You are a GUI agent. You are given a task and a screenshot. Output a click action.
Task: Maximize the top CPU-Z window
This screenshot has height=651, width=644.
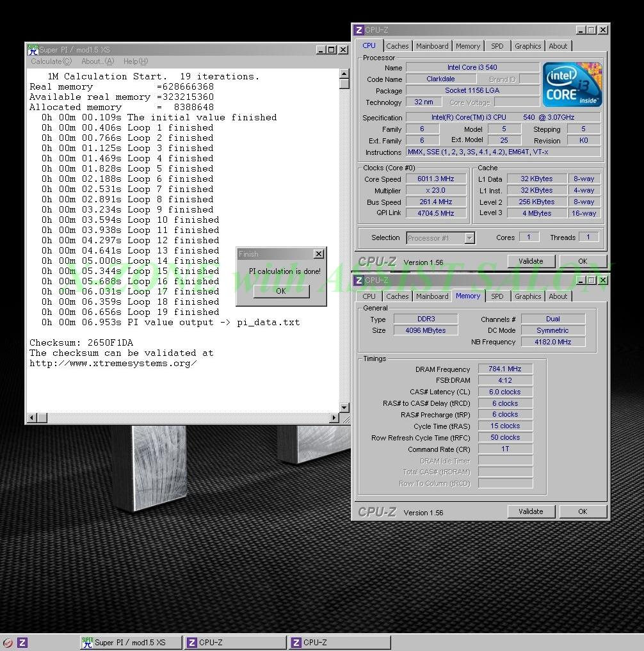tap(592, 30)
